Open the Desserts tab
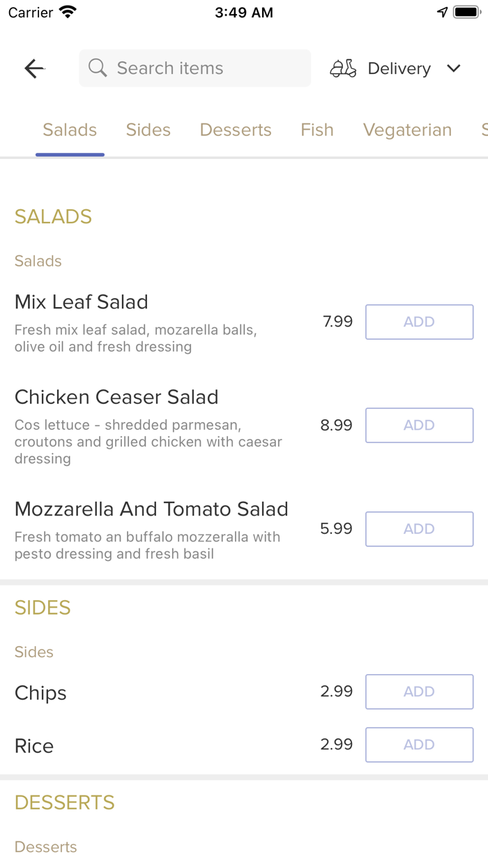This screenshot has height=868, width=488. [x=236, y=130]
